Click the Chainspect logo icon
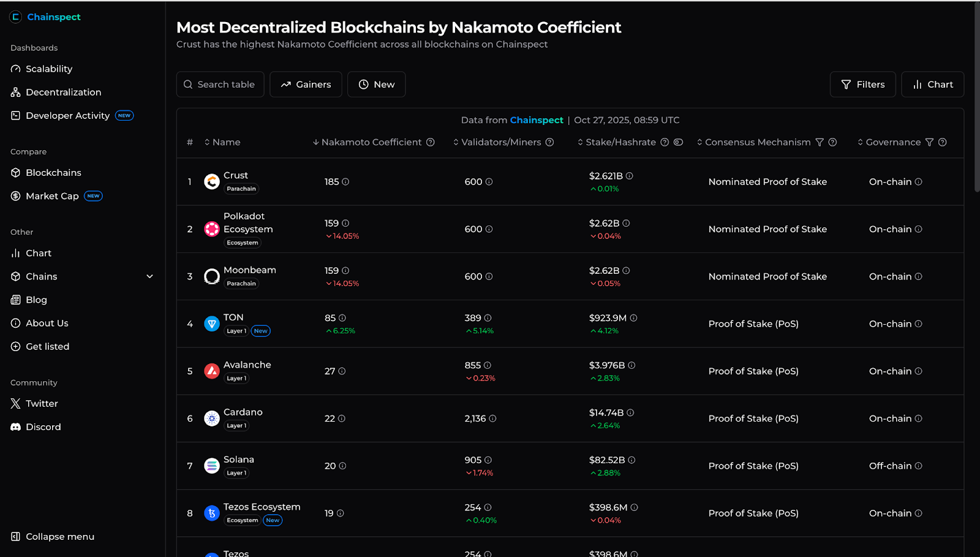 tap(15, 17)
